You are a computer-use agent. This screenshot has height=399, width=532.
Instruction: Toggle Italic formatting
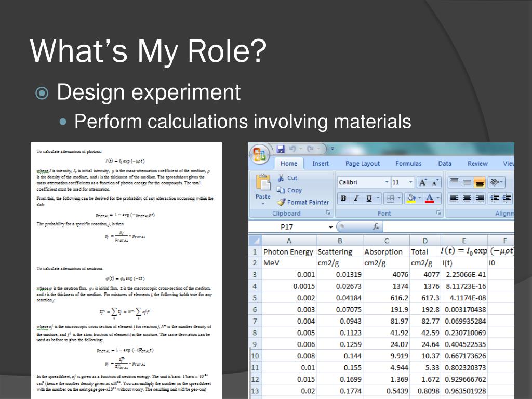(356, 198)
